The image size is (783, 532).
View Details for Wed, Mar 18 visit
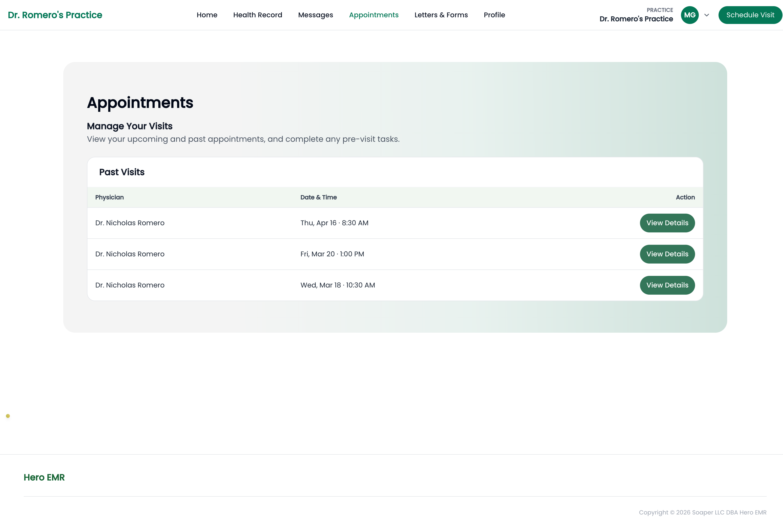click(x=667, y=285)
